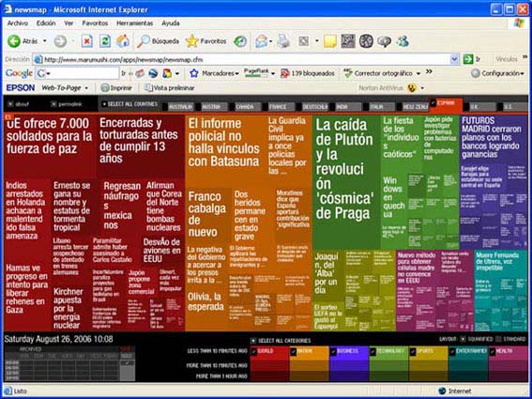Click the Back arrow icon (Atrás)
Image resolution: width=532 pixels, height=399 pixels.
pos(14,41)
